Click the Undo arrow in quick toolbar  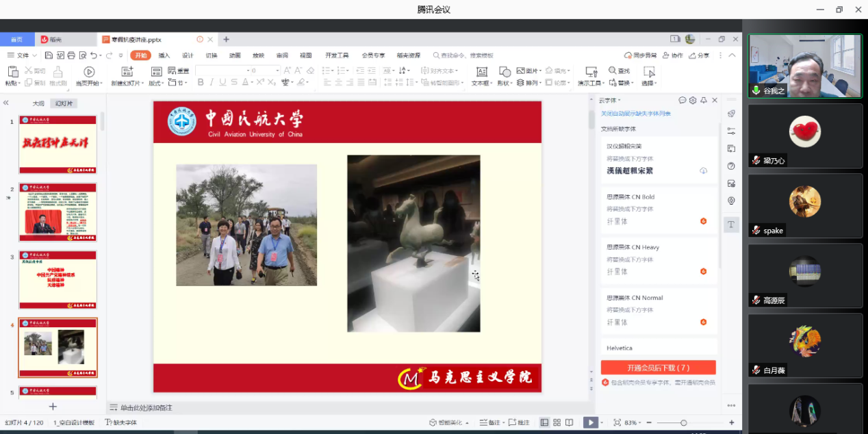pos(94,55)
